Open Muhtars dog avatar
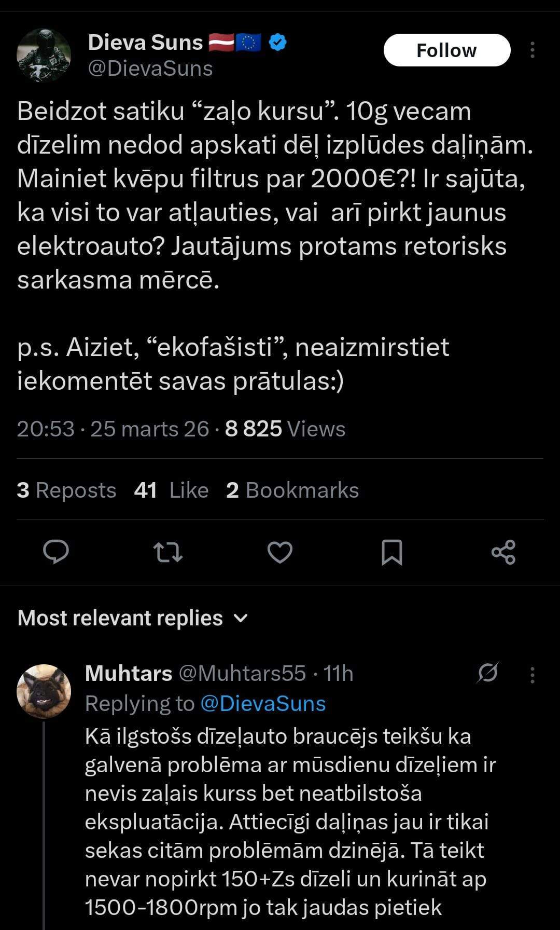This screenshot has width=560, height=930. point(44,691)
